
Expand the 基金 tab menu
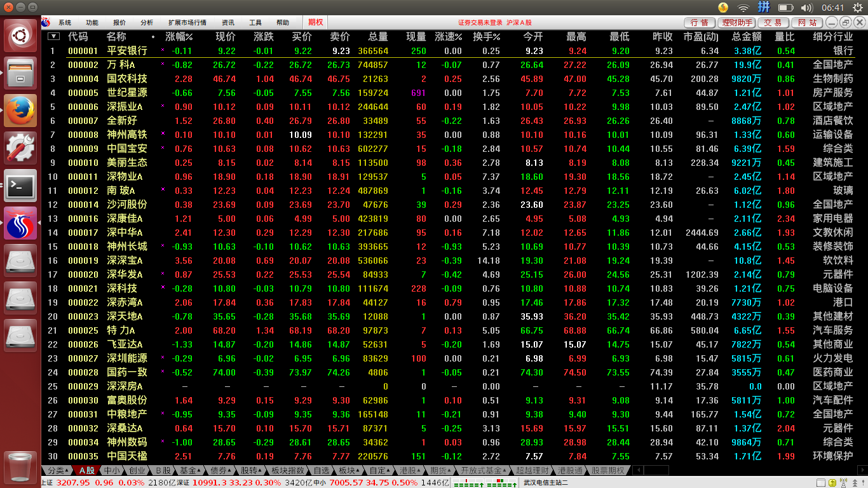pyautogui.click(x=191, y=471)
